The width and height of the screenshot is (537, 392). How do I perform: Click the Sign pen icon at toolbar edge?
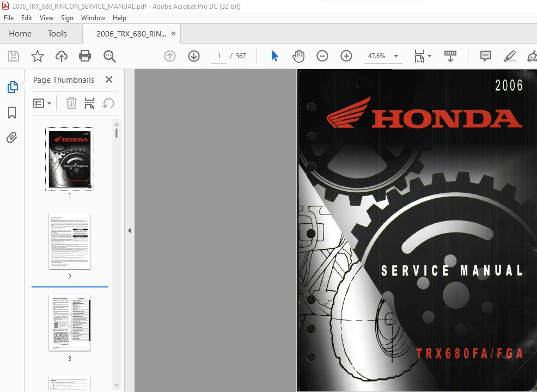[x=532, y=56]
